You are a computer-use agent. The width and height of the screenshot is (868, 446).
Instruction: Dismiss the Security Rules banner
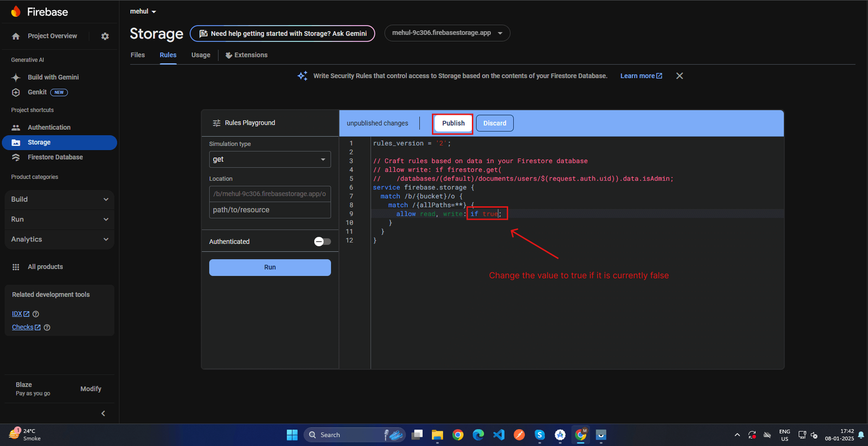click(x=679, y=76)
